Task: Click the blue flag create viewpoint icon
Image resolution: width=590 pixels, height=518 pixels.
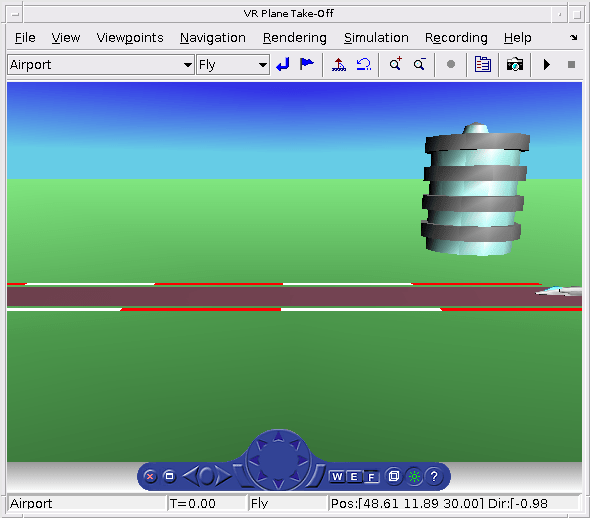Action: (x=307, y=64)
